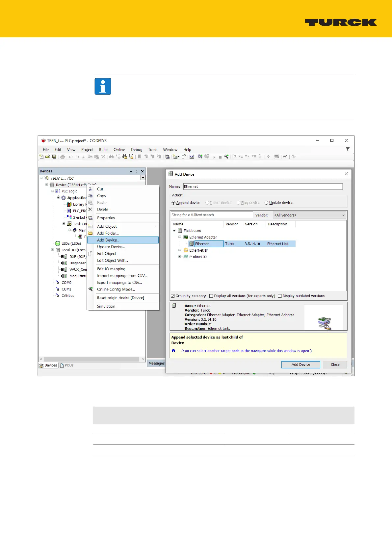This screenshot has height=554, width=392.
Task: Click the Save floppy disk icon
Action: pos(54,157)
